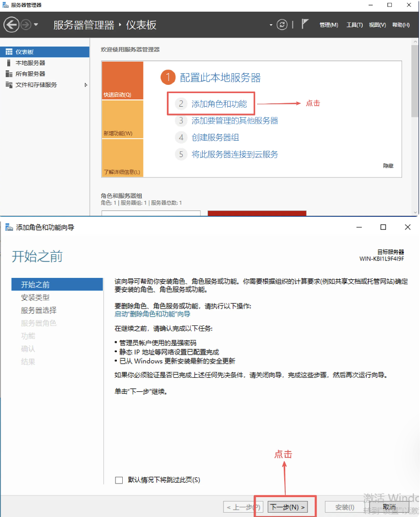Click the Next (下一步) button
Viewport: 420px width, 517px height.
coord(288,507)
